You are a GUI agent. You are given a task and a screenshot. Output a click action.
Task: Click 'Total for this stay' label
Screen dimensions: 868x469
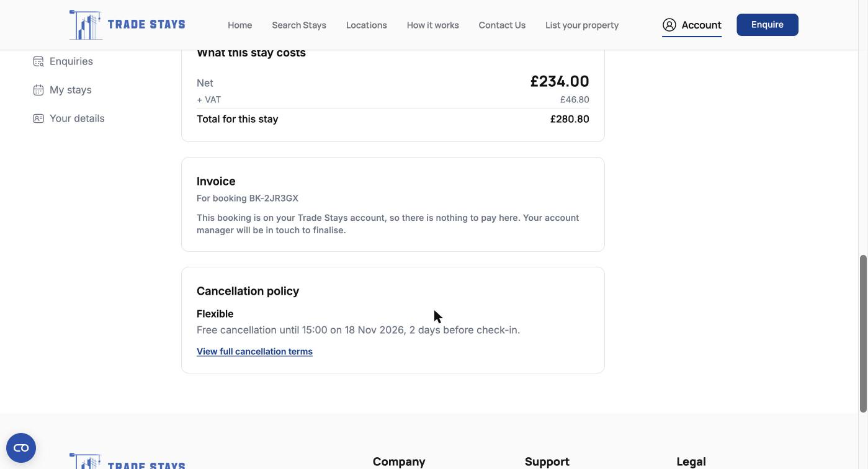click(x=238, y=119)
